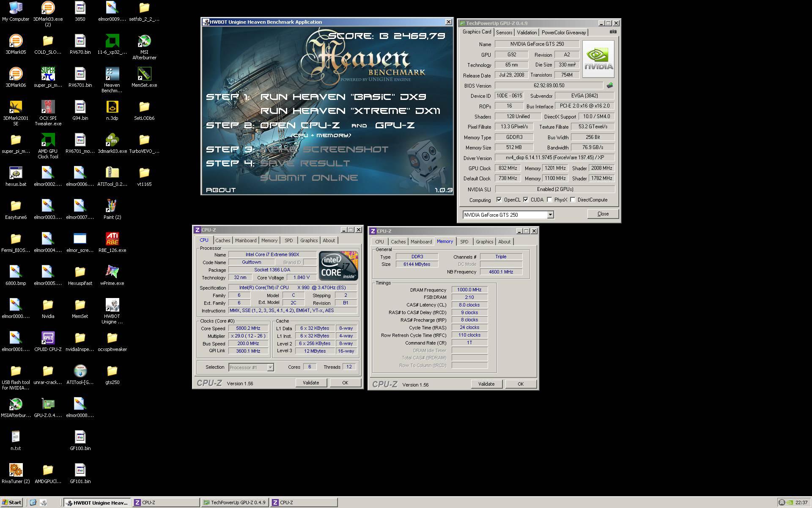Toggle the OpenCL checkbox in GPU-Z
Image resolution: width=812 pixels, height=508 pixels.
pos(499,200)
